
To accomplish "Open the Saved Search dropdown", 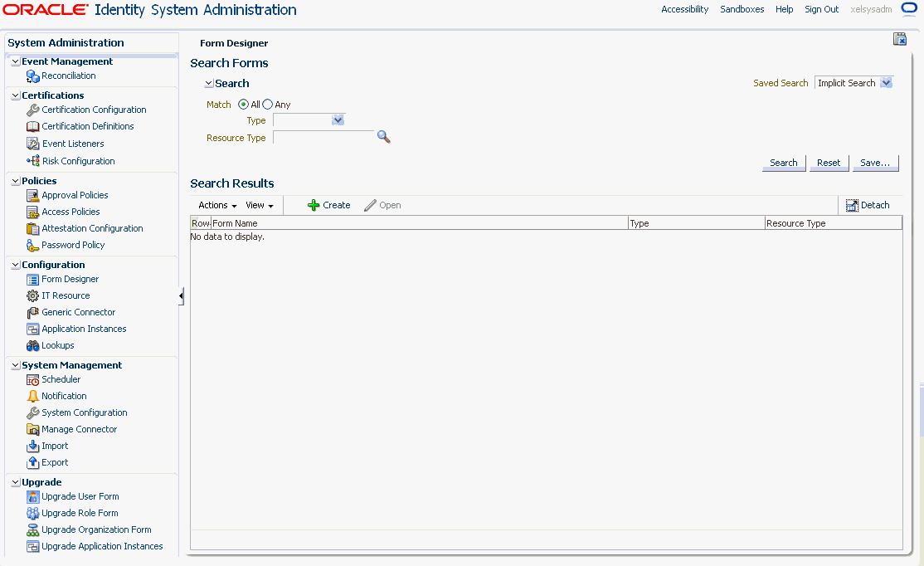I will click(887, 83).
